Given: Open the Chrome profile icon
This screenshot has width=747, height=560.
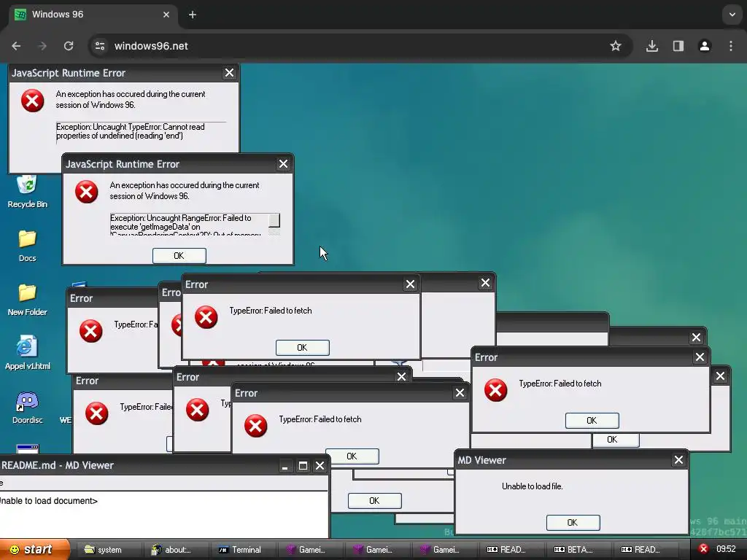Looking at the screenshot, I should click(705, 46).
